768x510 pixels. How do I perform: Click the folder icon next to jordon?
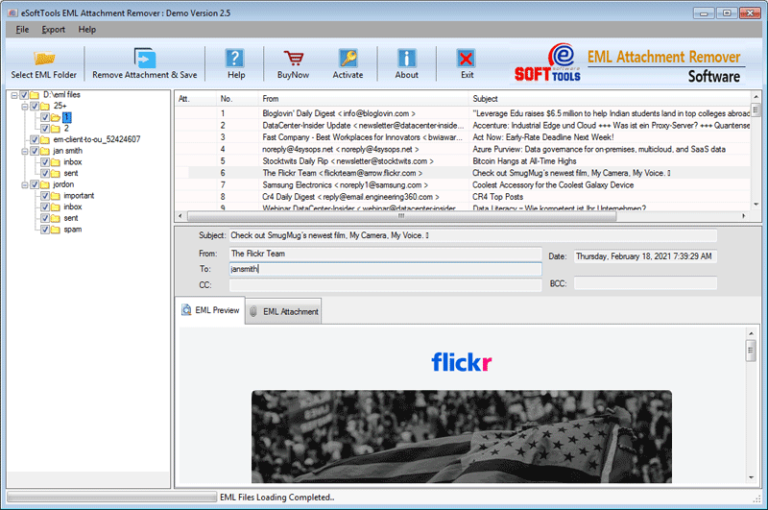pos(45,185)
